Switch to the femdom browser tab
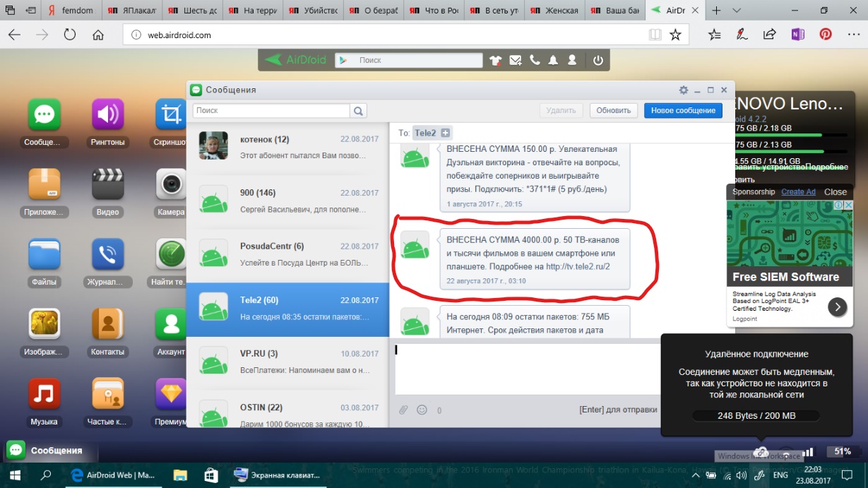This screenshot has width=868, height=488. [73, 11]
